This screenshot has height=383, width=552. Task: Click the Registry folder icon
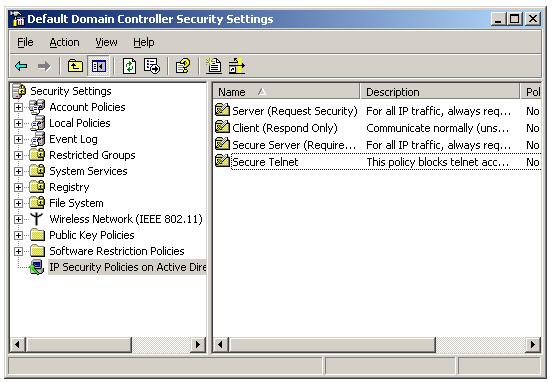click(37, 187)
